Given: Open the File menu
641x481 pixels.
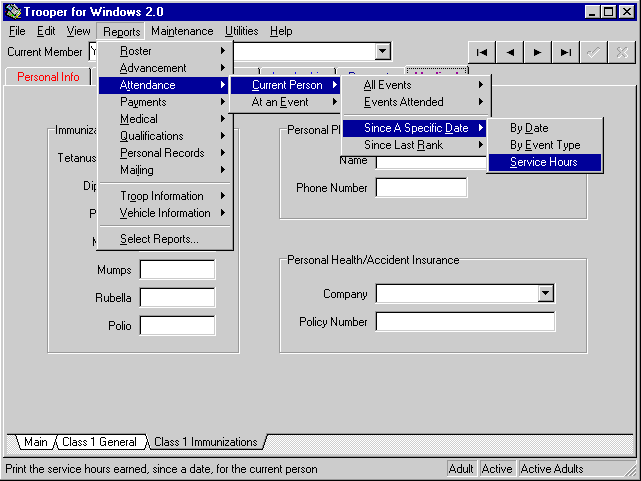Looking at the screenshot, I should pyautogui.click(x=17, y=31).
